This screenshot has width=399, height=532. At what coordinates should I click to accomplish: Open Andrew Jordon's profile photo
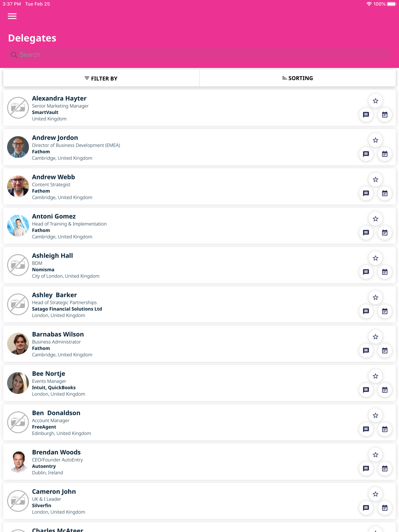coord(18,147)
